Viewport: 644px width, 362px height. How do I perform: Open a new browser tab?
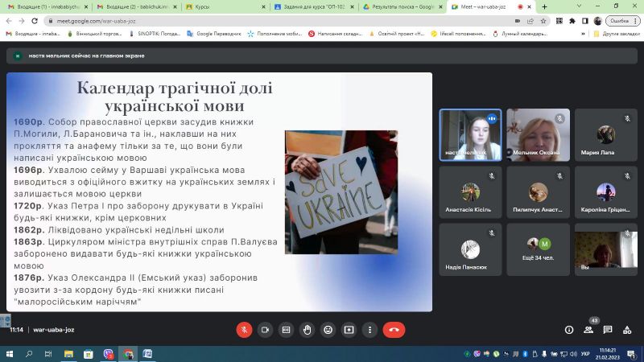544,7
